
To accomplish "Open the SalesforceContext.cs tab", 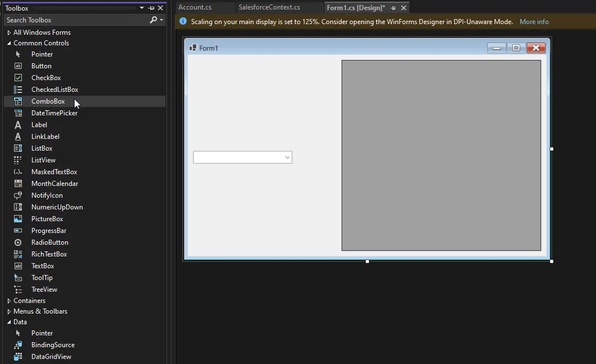I will 269,7.
